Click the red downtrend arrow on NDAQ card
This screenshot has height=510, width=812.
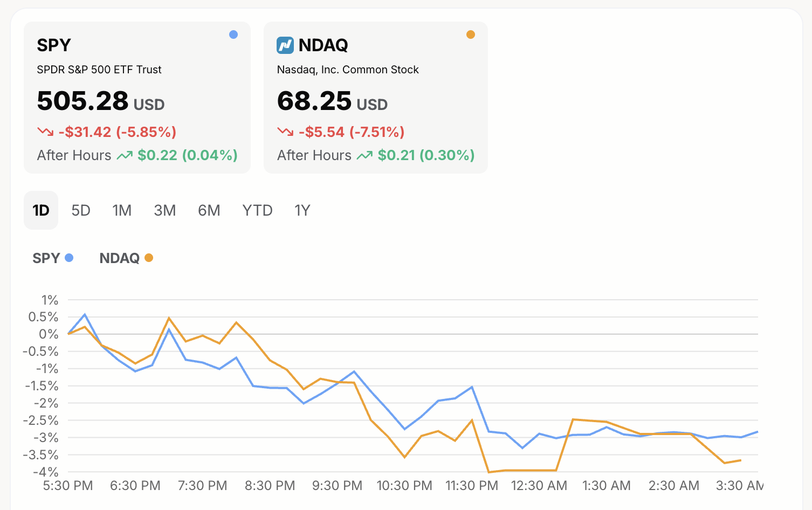(285, 132)
